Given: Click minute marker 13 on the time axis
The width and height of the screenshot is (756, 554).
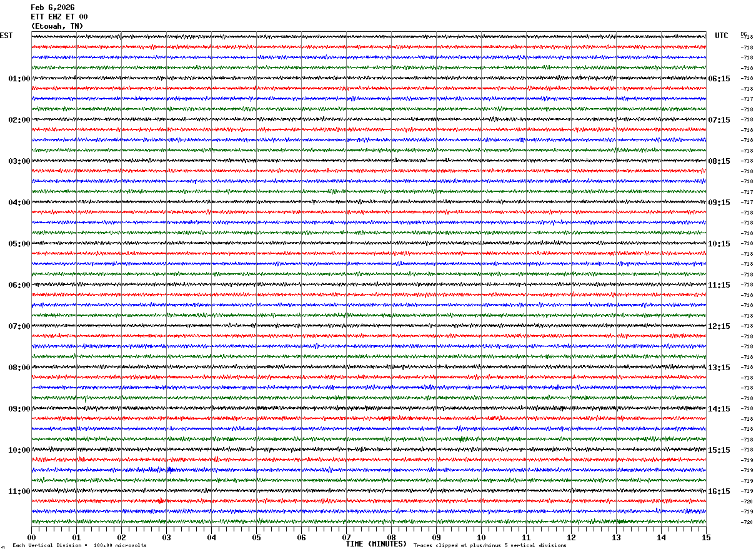Looking at the screenshot, I should click(616, 537).
